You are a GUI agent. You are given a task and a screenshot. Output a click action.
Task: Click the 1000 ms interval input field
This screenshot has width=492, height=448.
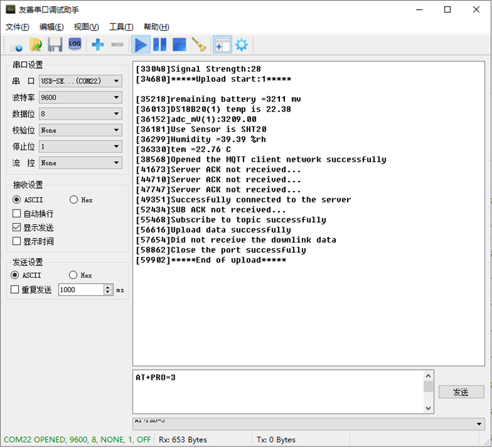(81, 290)
